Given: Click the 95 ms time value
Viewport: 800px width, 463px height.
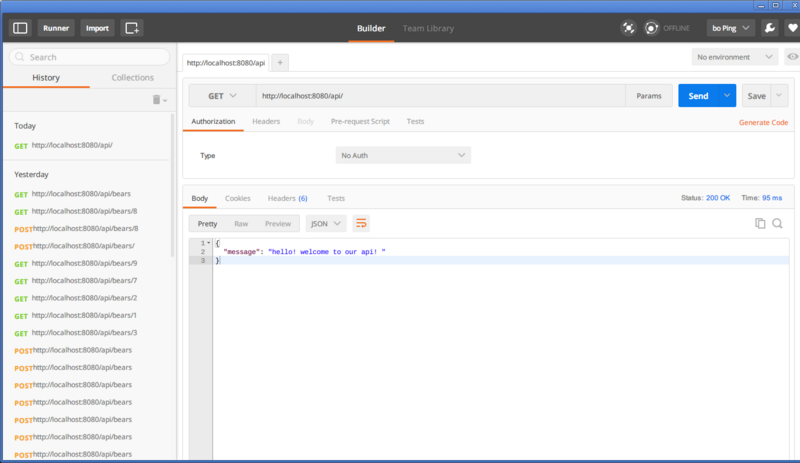Looking at the screenshot, I should (x=772, y=198).
